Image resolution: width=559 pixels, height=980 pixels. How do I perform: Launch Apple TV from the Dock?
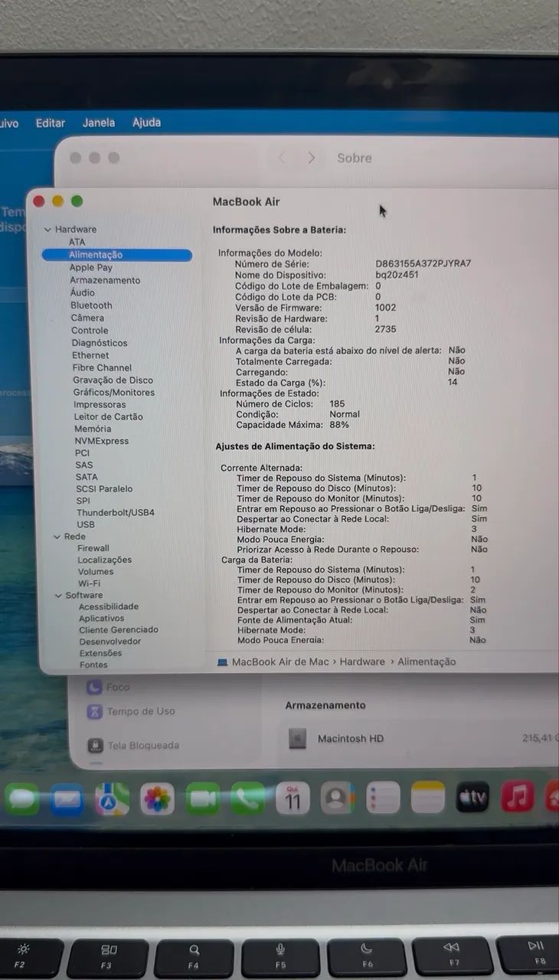(x=472, y=797)
